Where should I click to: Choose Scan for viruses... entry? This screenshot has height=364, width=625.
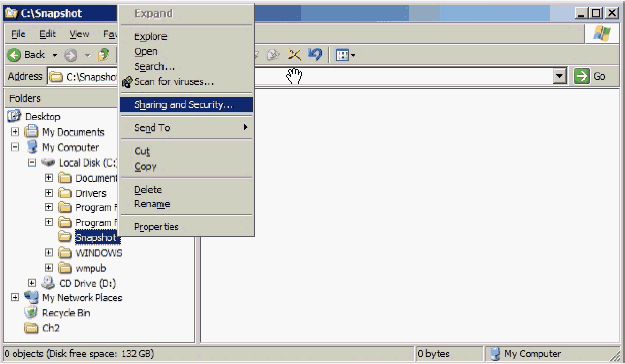pyautogui.click(x=186, y=82)
